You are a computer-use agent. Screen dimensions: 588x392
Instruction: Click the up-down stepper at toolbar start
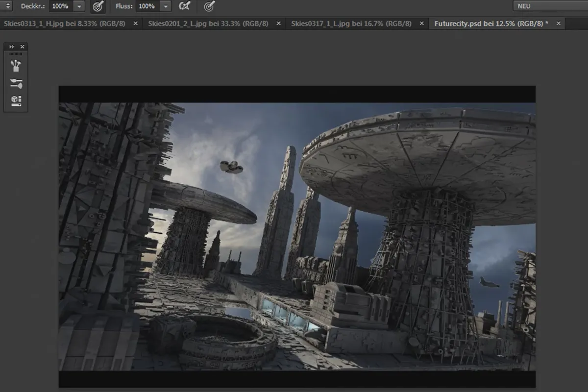click(8, 6)
